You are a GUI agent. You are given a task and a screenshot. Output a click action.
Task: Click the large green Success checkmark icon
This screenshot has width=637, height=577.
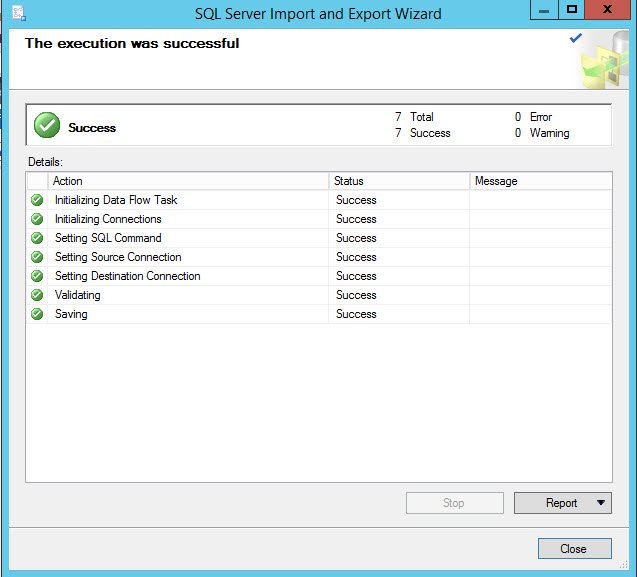[47, 125]
